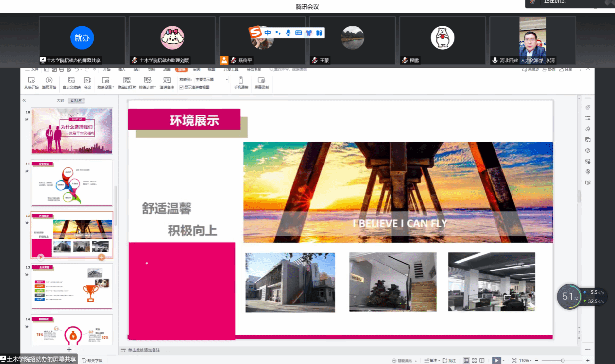Image resolution: width=615 pixels, height=364 pixels.
Task: Switch to reading view in status bar
Action: tap(482, 361)
